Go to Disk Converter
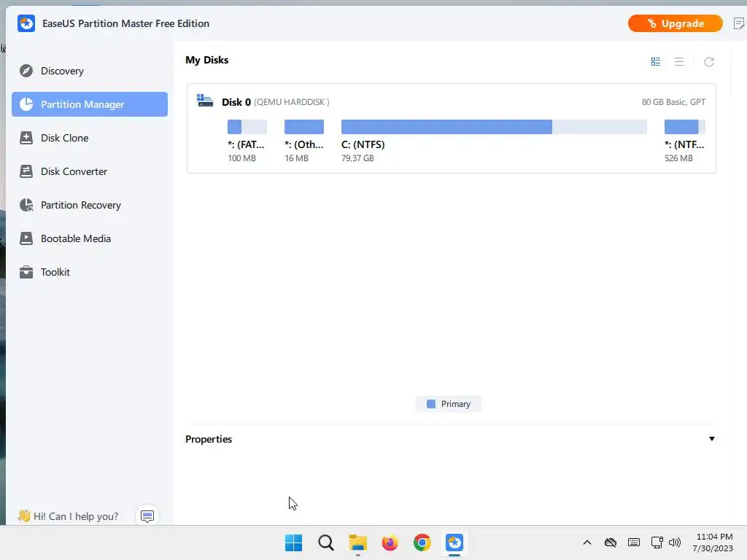This screenshot has height=560, width=747. [x=90, y=171]
